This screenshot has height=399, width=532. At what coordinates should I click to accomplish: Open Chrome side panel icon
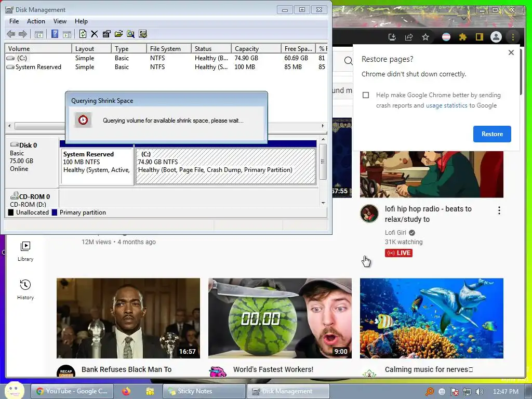(x=480, y=37)
